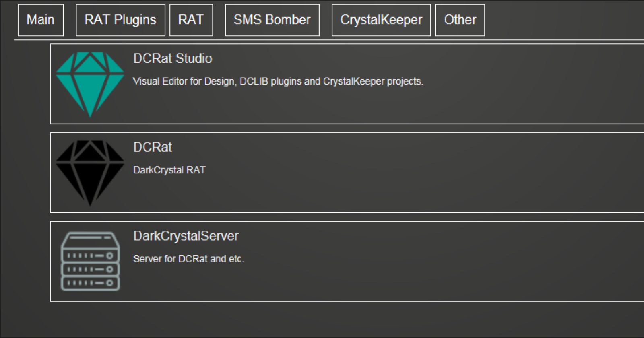Click the Visual Editor for Design description
Screen dimensions: 644x338
(278, 81)
